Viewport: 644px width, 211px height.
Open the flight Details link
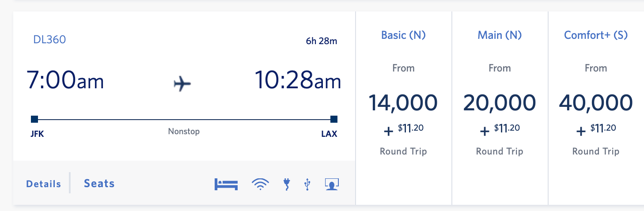(43, 184)
